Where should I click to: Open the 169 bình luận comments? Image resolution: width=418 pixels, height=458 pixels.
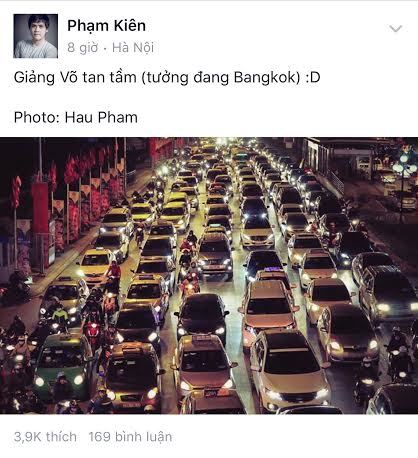[x=130, y=437]
